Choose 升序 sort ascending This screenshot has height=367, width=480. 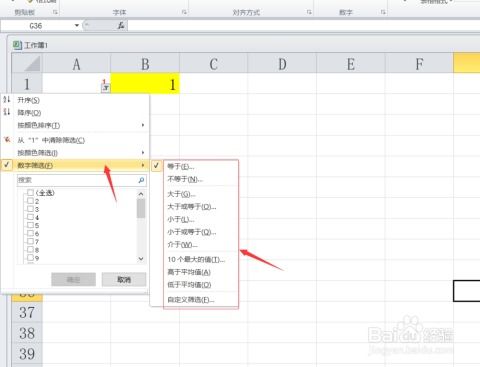pos(75,100)
